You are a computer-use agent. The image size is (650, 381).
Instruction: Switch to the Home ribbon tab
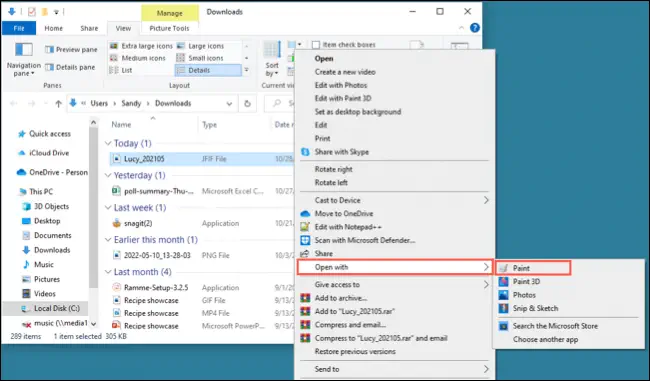[53, 28]
